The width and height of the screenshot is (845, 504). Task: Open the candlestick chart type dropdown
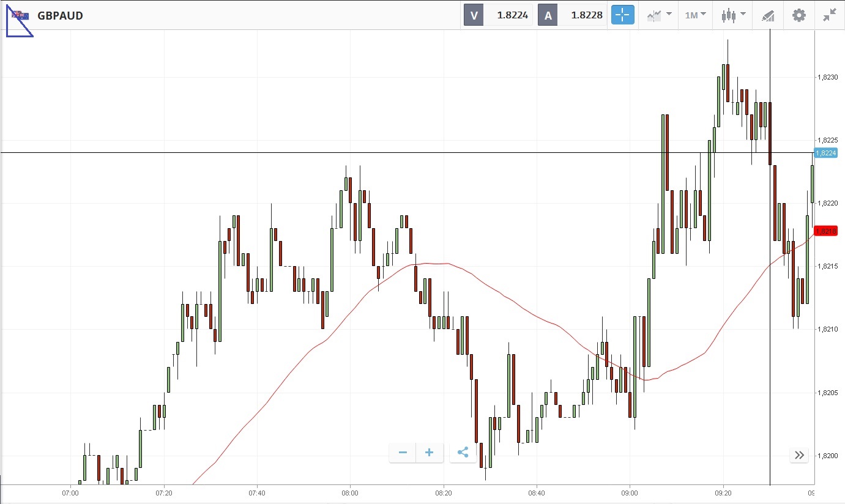point(733,15)
